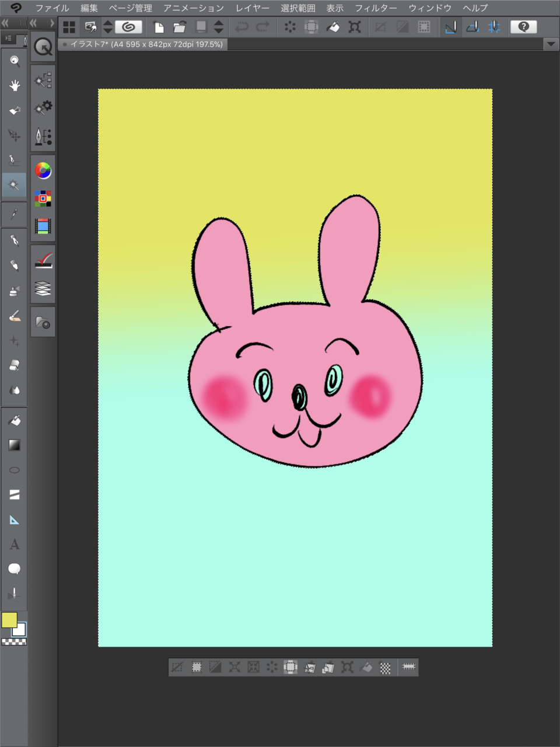The width and height of the screenshot is (560, 747).
Task: Select the Hand move canvas tool
Action: point(14,86)
